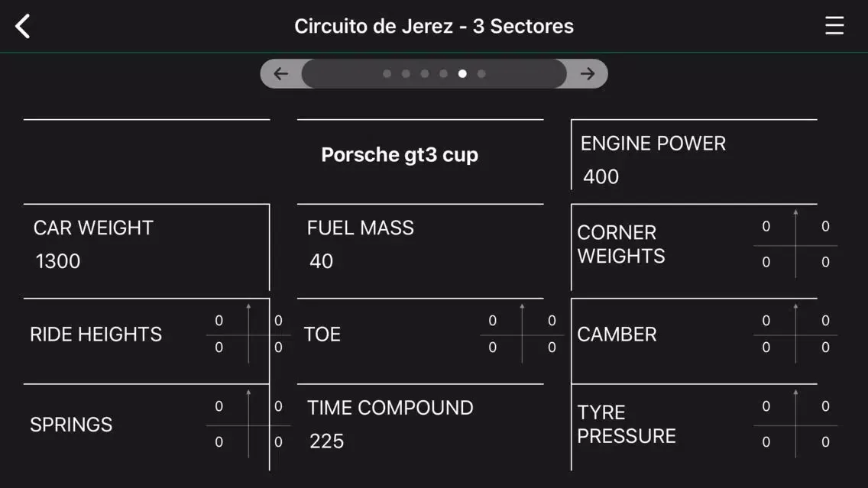Change the Fuel Mass value 40
Image resolution: width=868 pixels, height=488 pixels.
322,261
